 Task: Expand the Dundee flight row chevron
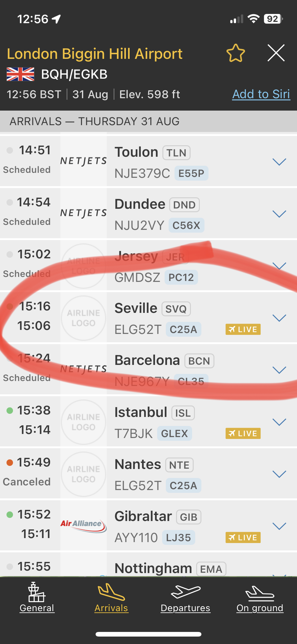tap(279, 214)
